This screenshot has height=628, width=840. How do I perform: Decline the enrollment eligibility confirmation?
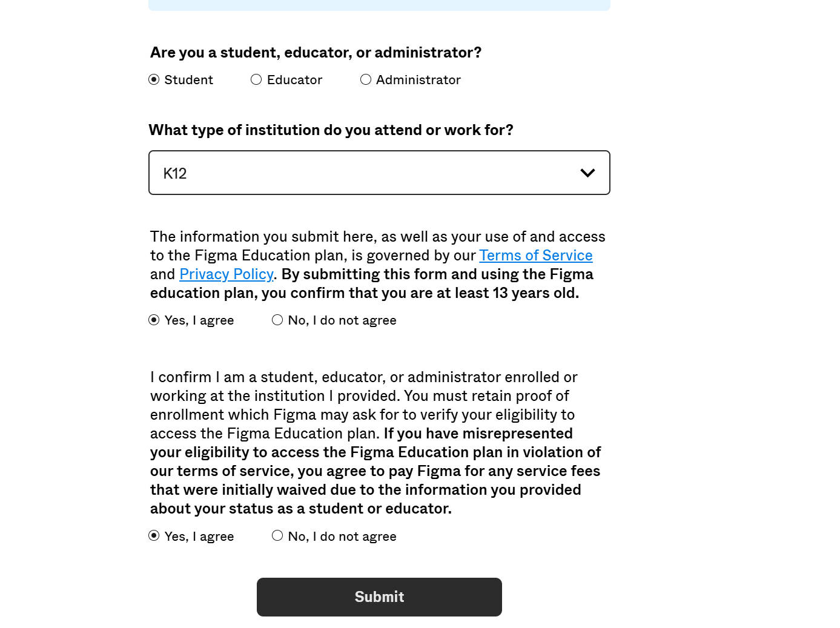coord(277,535)
